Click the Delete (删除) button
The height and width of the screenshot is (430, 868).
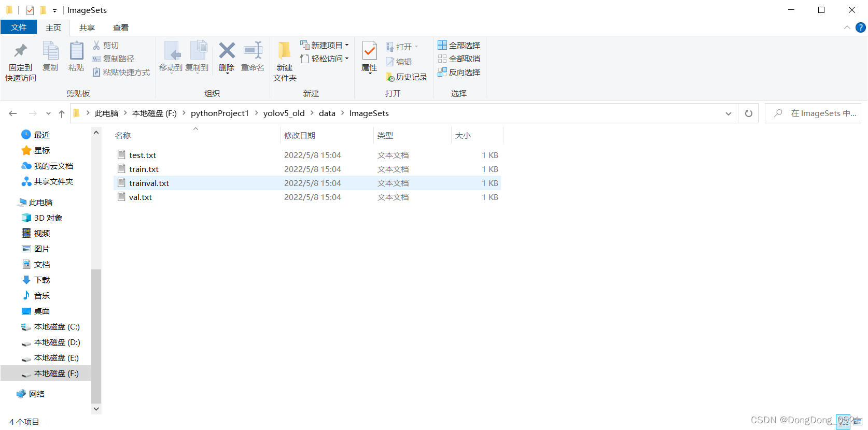tap(227, 57)
